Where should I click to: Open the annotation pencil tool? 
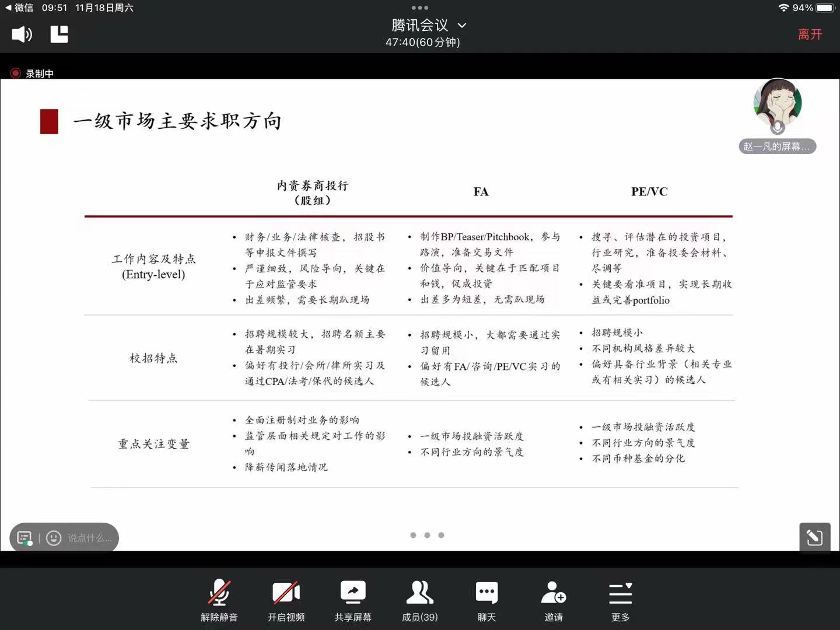(x=814, y=537)
